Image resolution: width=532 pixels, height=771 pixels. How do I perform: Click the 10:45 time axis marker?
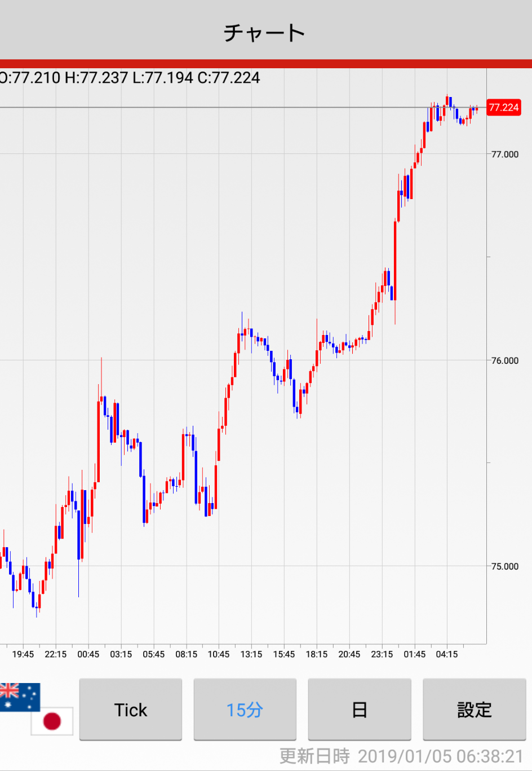tap(219, 654)
